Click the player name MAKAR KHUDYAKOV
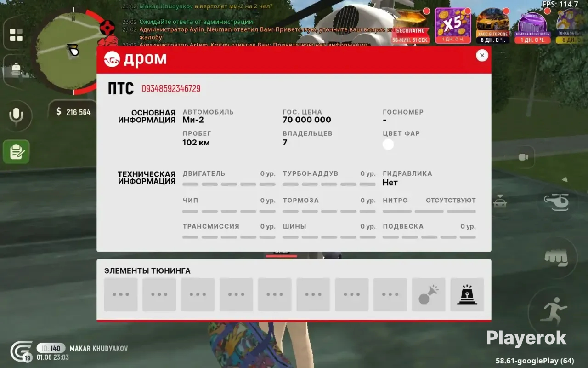The image size is (588, 368). [98, 349]
